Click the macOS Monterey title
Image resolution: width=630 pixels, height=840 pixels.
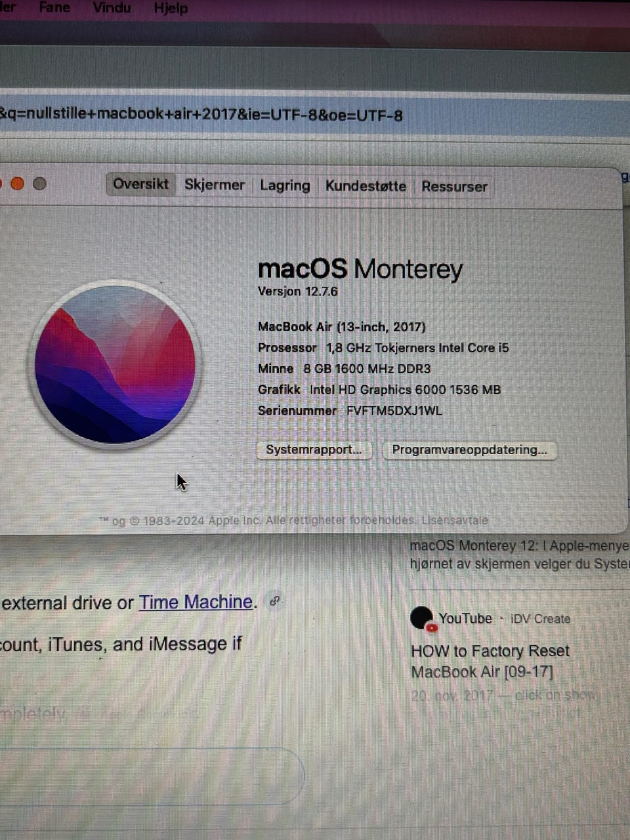(x=360, y=269)
